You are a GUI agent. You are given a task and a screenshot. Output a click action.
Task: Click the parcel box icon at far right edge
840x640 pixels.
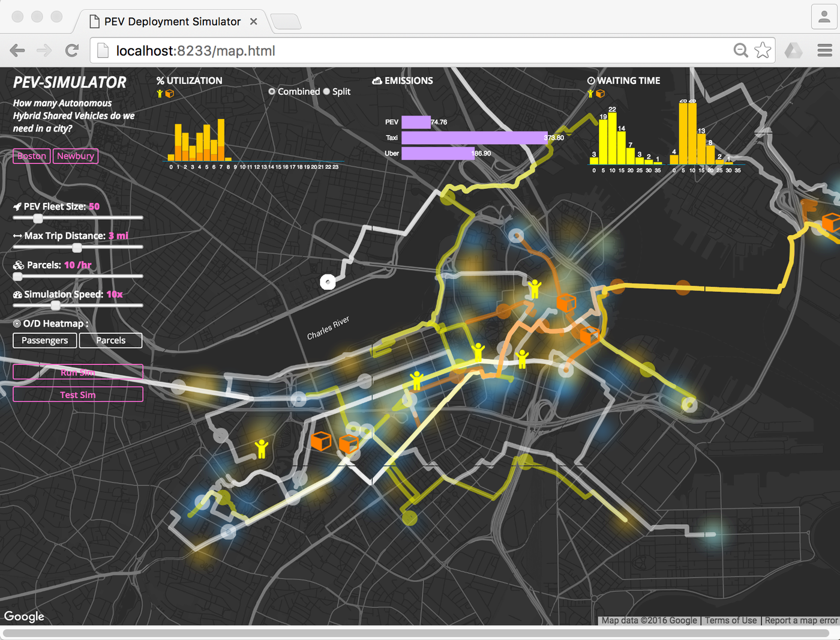(832, 222)
